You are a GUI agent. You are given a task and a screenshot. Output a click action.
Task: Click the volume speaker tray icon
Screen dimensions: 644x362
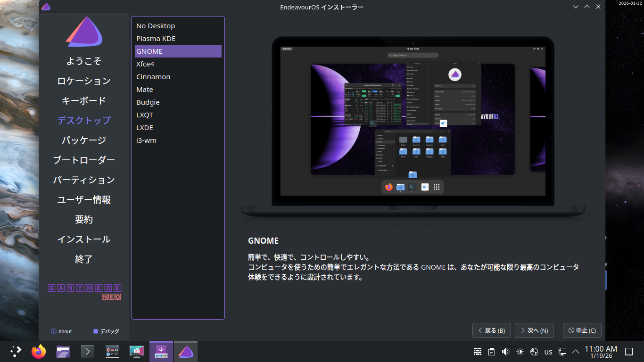[506, 352]
